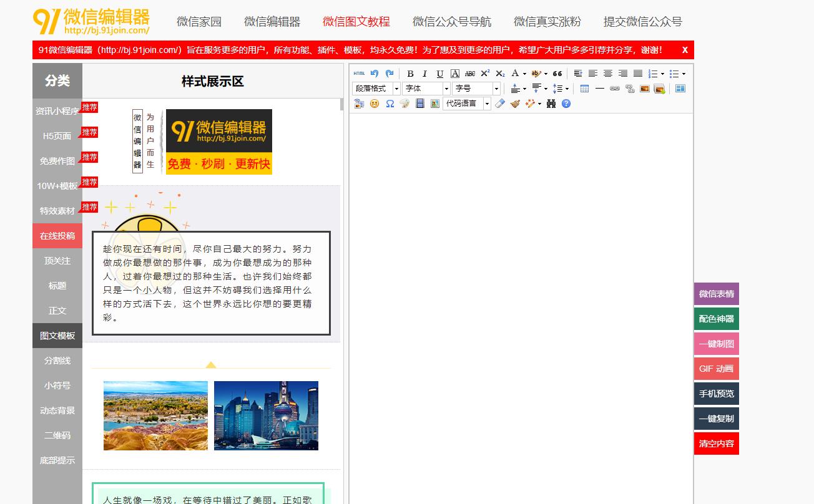Click the 手机预览 phone preview button

[x=716, y=393]
